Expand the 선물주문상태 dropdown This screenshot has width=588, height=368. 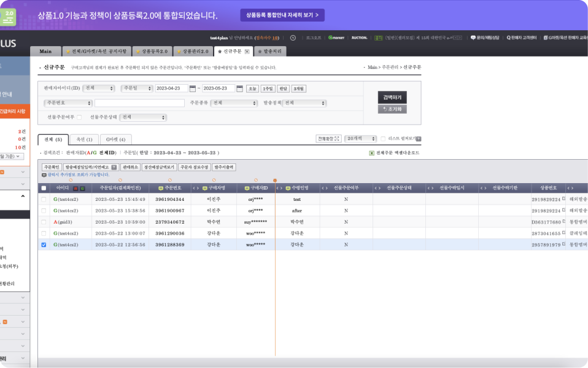click(144, 117)
